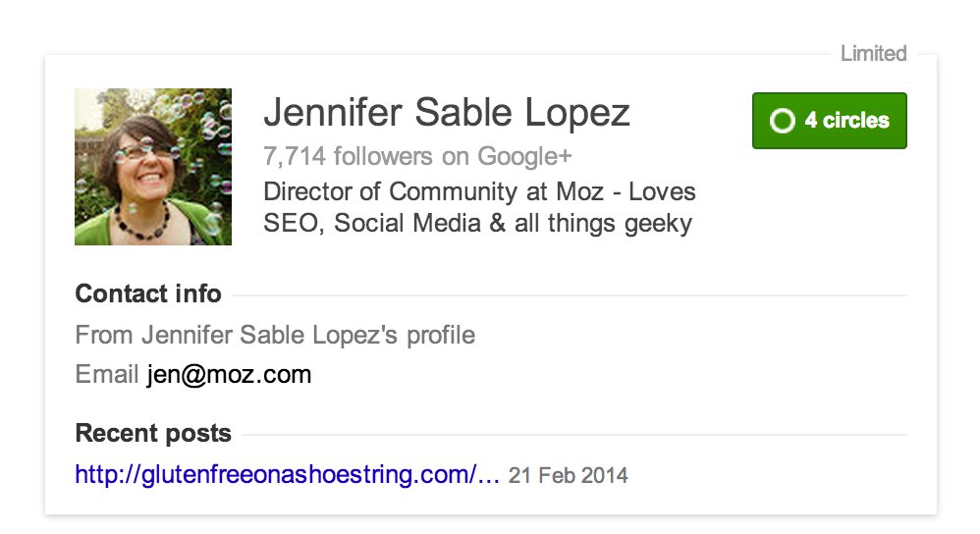Click the "Recent posts" section heading
The height and width of the screenshot is (534, 980).
coord(153,433)
